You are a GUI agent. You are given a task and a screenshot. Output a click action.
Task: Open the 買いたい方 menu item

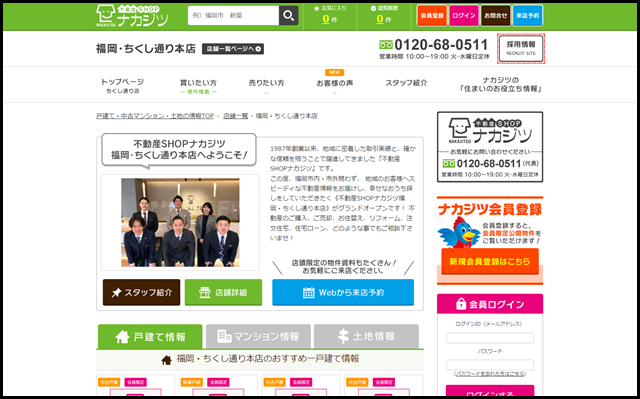[x=198, y=86]
